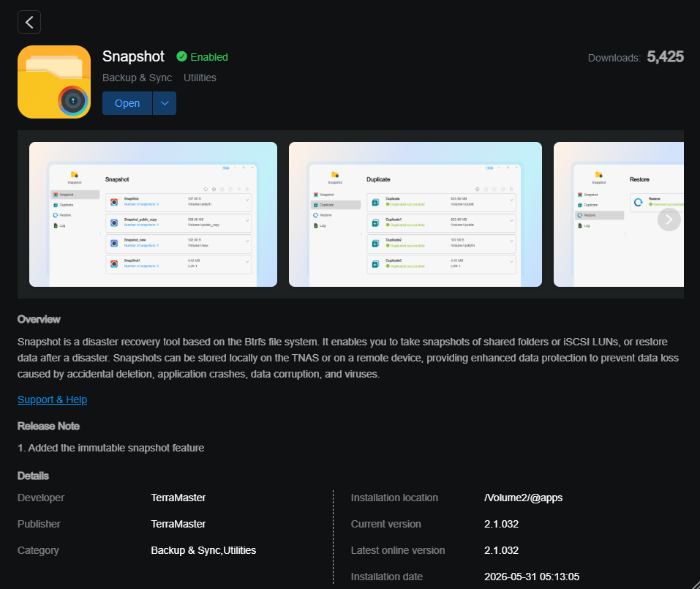Click the Publisher value TerraMaster

(178, 524)
